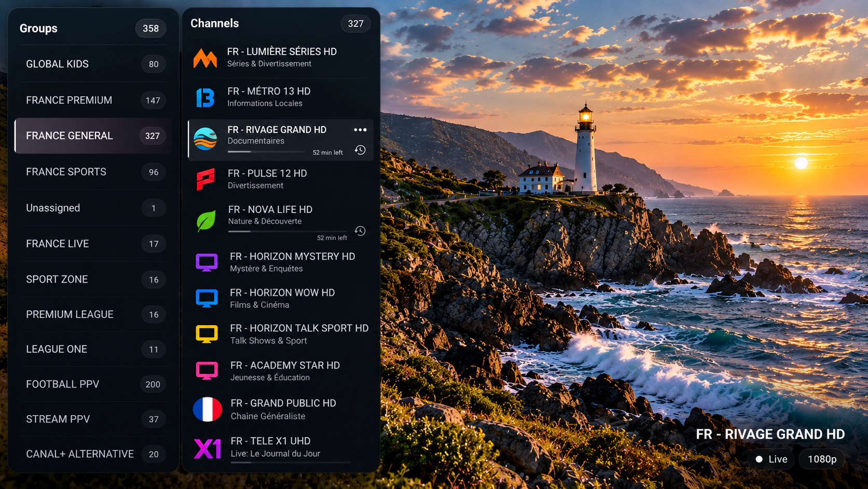This screenshot has height=489, width=868.
Task: Open the LEAGUE ONE group
Action: 93,349
